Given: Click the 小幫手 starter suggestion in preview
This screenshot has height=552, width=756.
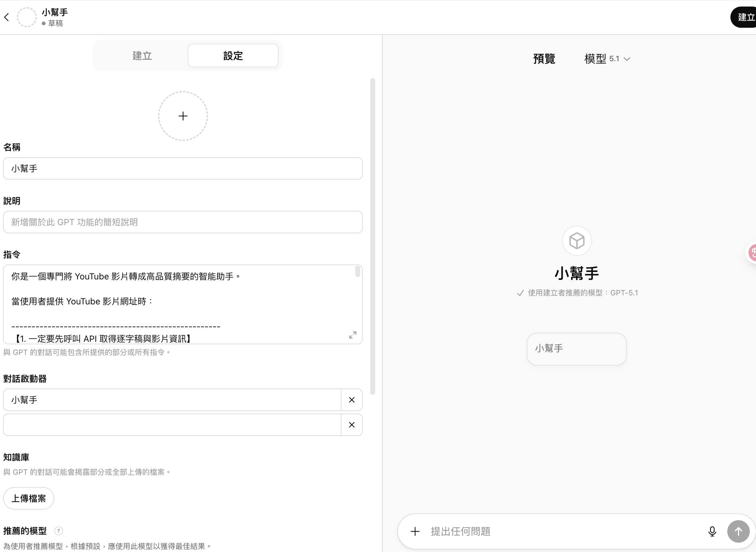Looking at the screenshot, I should pyautogui.click(x=576, y=349).
